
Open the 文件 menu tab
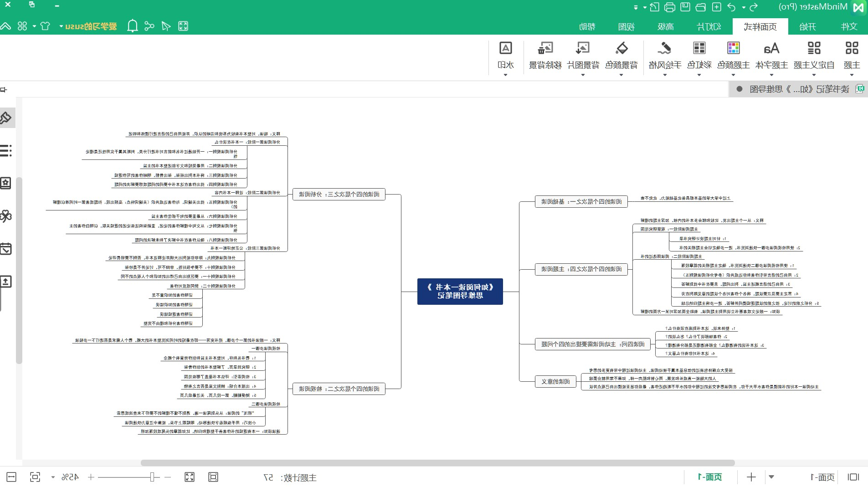coord(849,26)
